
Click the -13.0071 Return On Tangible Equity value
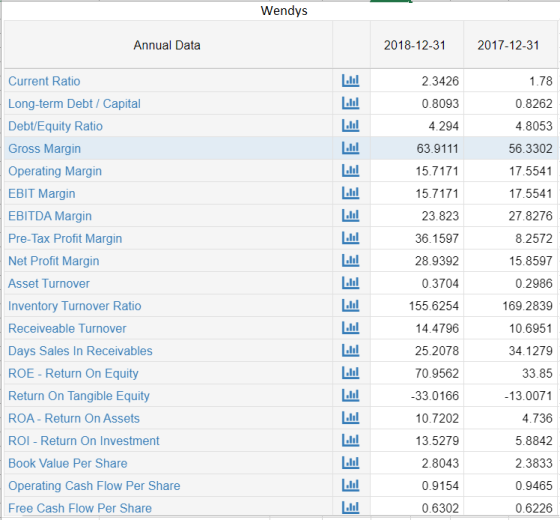coord(529,396)
